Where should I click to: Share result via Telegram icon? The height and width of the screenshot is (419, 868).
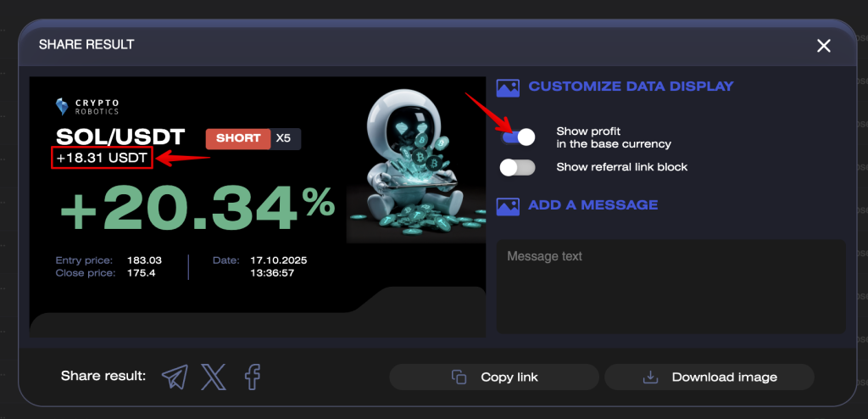[x=175, y=377]
